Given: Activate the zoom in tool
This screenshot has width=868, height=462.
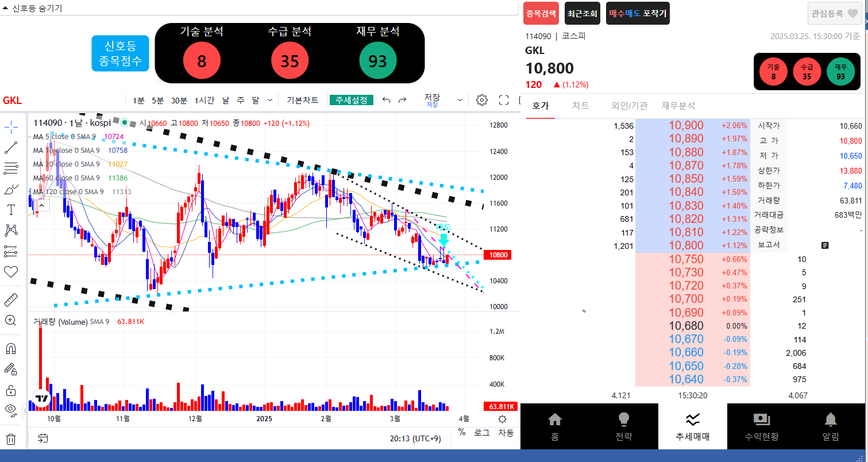Looking at the screenshot, I should point(11,320).
